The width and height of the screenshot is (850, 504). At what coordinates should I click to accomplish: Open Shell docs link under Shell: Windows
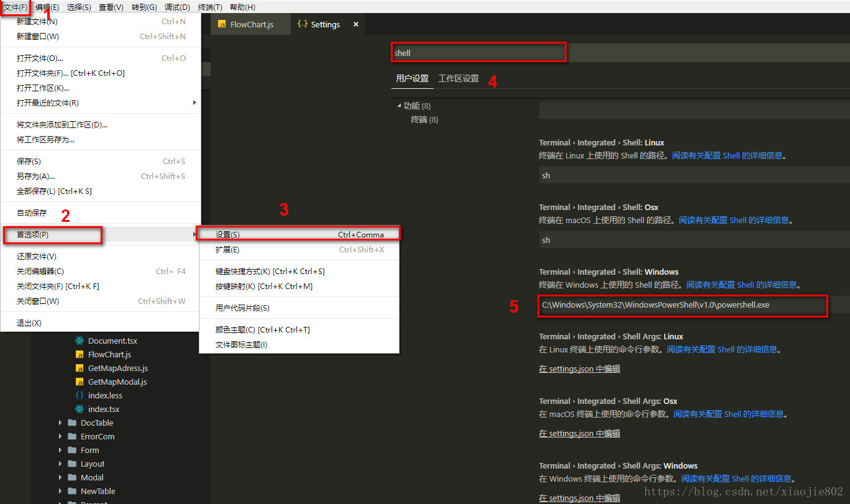pos(741,285)
